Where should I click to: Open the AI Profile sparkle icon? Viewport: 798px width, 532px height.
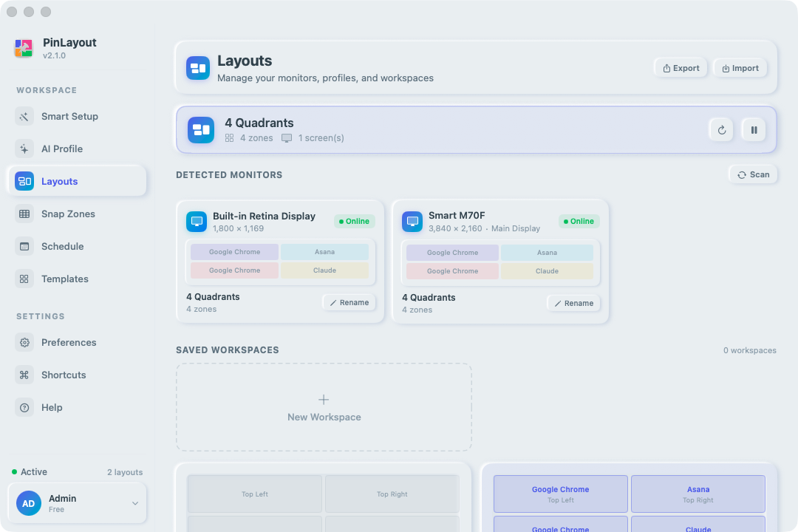24,149
